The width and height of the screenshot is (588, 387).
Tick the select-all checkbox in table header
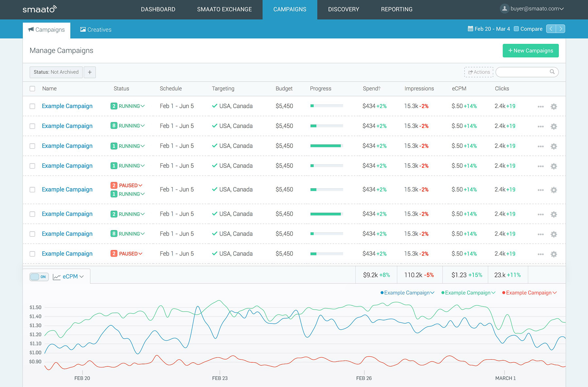coord(32,89)
